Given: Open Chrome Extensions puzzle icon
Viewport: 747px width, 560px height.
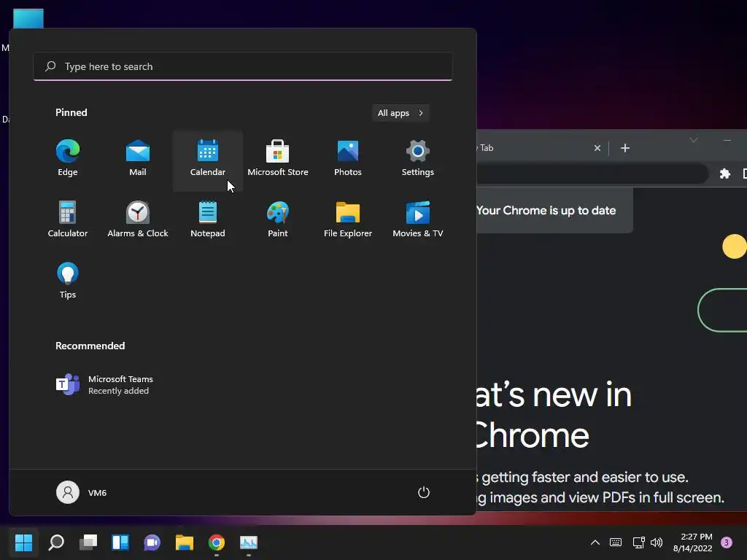Looking at the screenshot, I should (724, 174).
